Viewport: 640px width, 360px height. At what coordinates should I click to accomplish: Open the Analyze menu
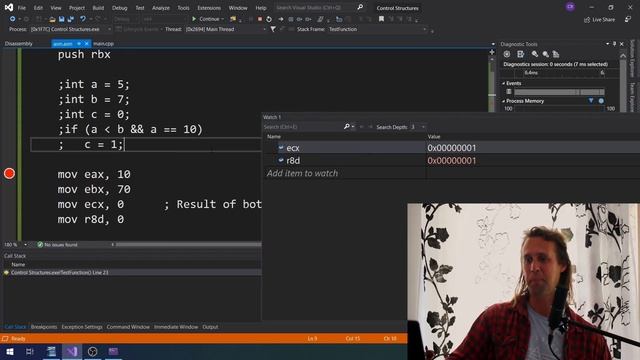tap(161, 8)
